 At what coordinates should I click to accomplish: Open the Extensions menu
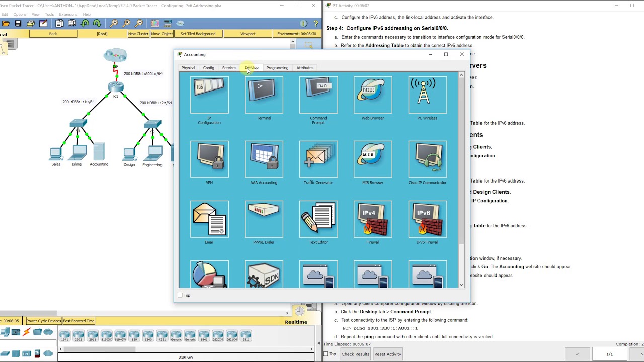point(68,14)
